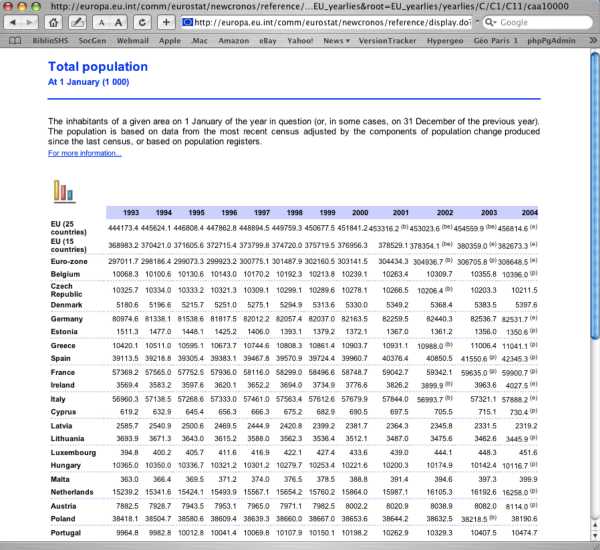The width and height of the screenshot is (600, 550).
Task: Select the Malta row label
Action: (x=60, y=480)
